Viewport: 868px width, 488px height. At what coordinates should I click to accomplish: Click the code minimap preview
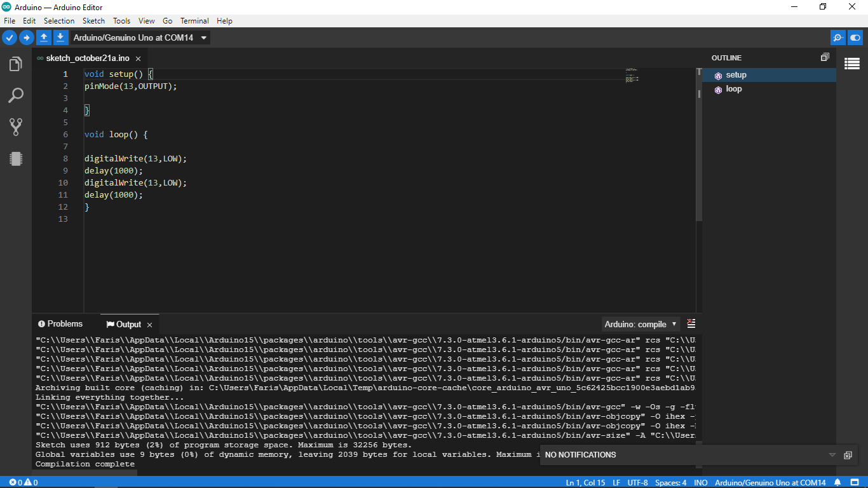(632, 76)
